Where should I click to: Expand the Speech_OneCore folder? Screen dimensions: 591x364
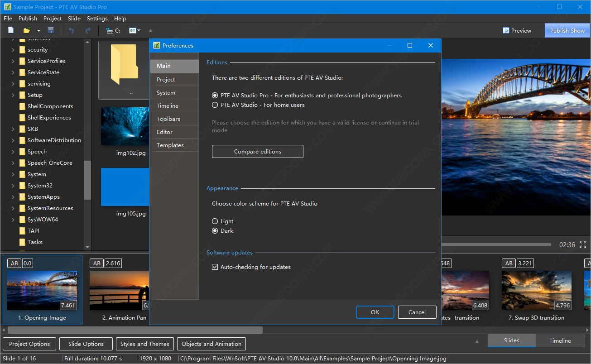13,163
